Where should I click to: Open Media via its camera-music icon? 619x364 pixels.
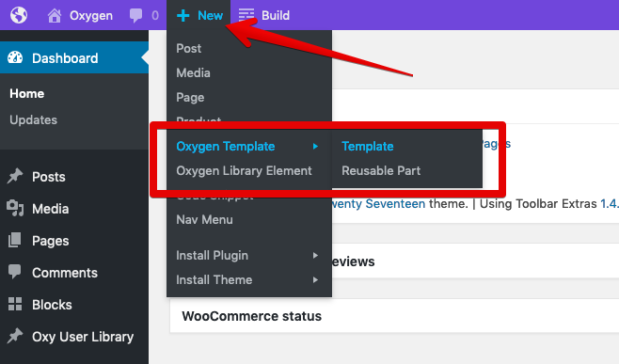(x=15, y=208)
